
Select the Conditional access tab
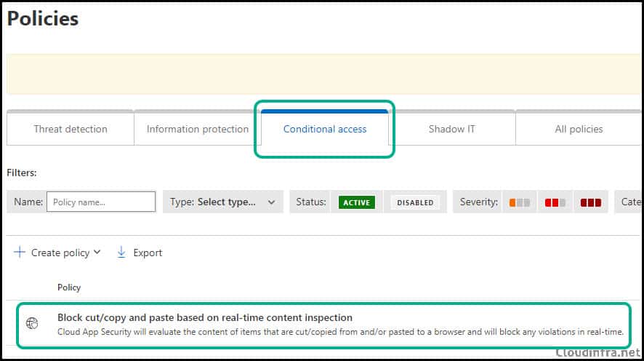[x=324, y=129]
